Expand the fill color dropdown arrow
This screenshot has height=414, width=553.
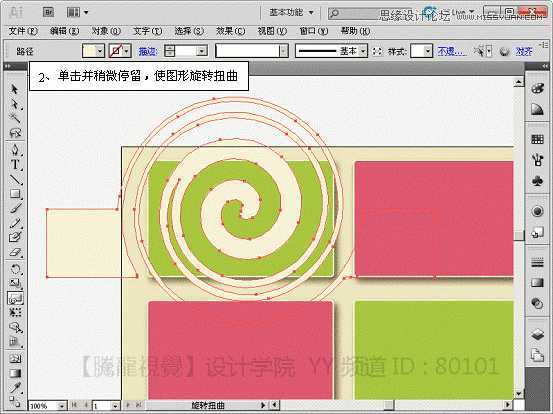[x=100, y=51]
